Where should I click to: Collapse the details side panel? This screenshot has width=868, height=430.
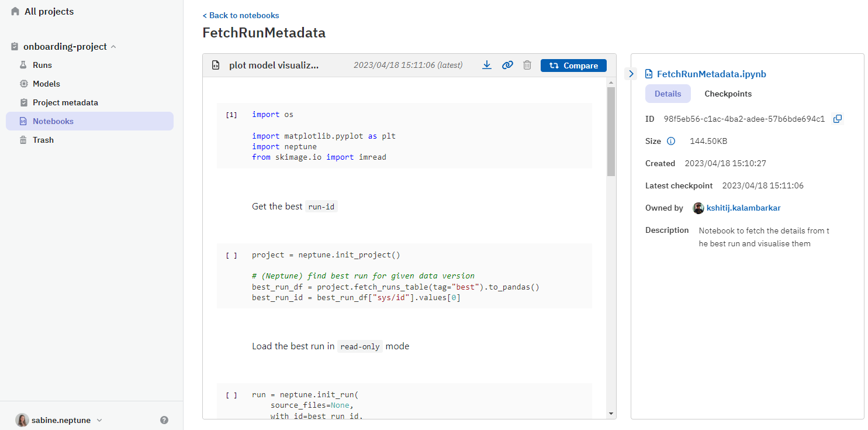click(631, 74)
